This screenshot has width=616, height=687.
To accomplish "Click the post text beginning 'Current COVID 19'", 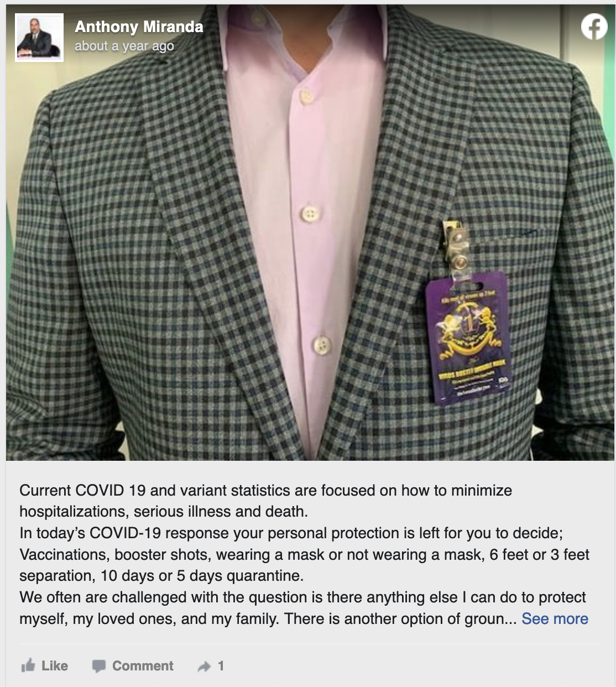I will tap(265, 501).
